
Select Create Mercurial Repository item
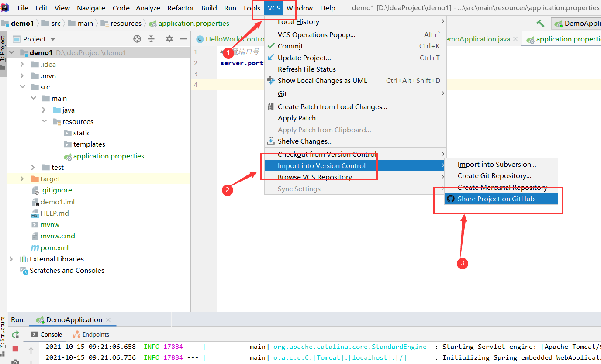click(501, 187)
